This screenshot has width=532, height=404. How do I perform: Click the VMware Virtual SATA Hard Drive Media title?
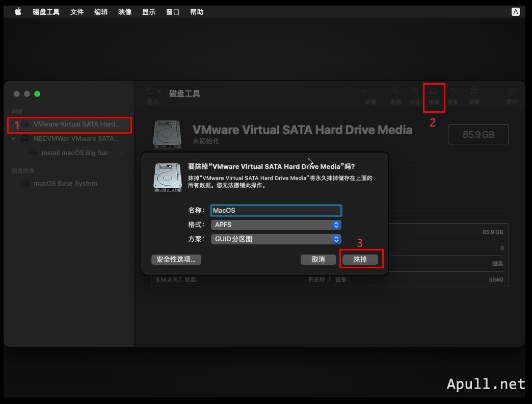[303, 130]
